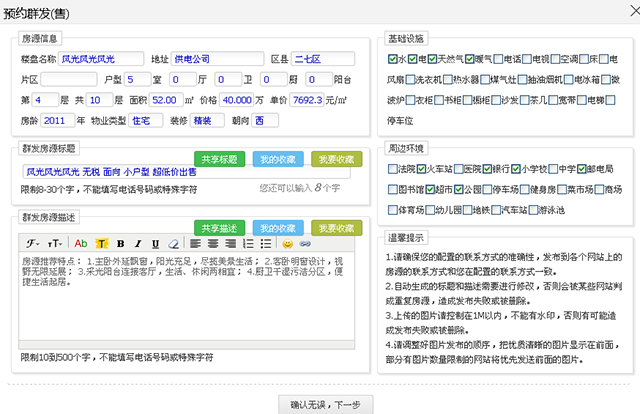Viewport: 640px width, 414px height.
Task: Click the 共 层 field showing 10
Action: 99,100
